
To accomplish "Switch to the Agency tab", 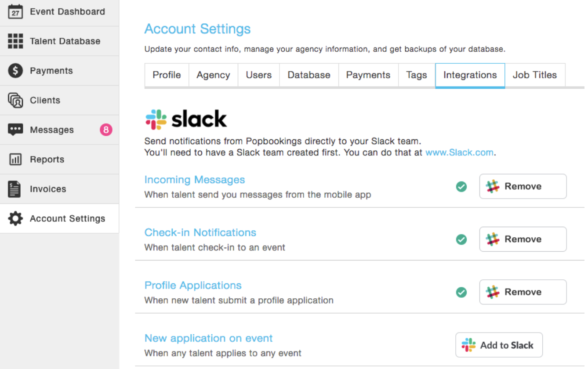I will click(x=213, y=75).
